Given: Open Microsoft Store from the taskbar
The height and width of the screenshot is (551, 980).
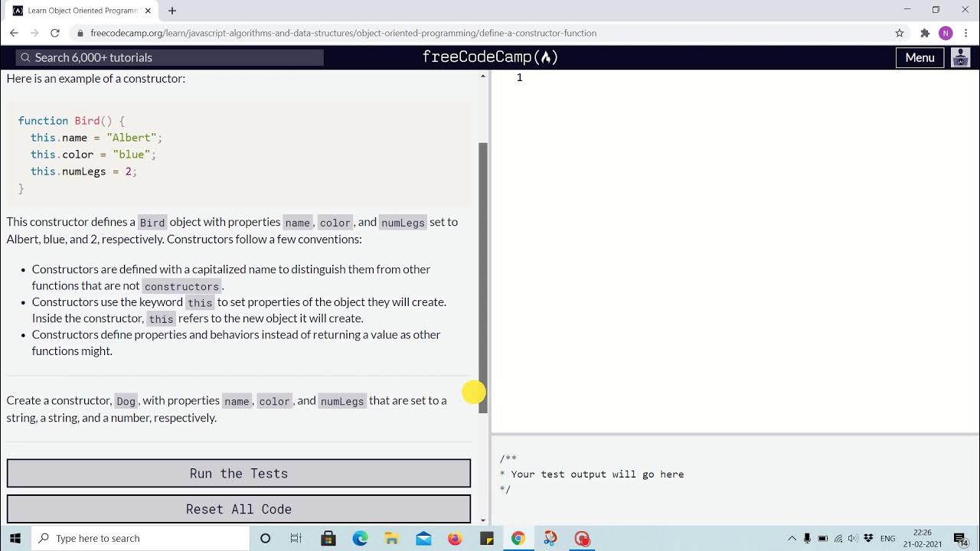Looking at the screenshot, I should pos(328,538).
